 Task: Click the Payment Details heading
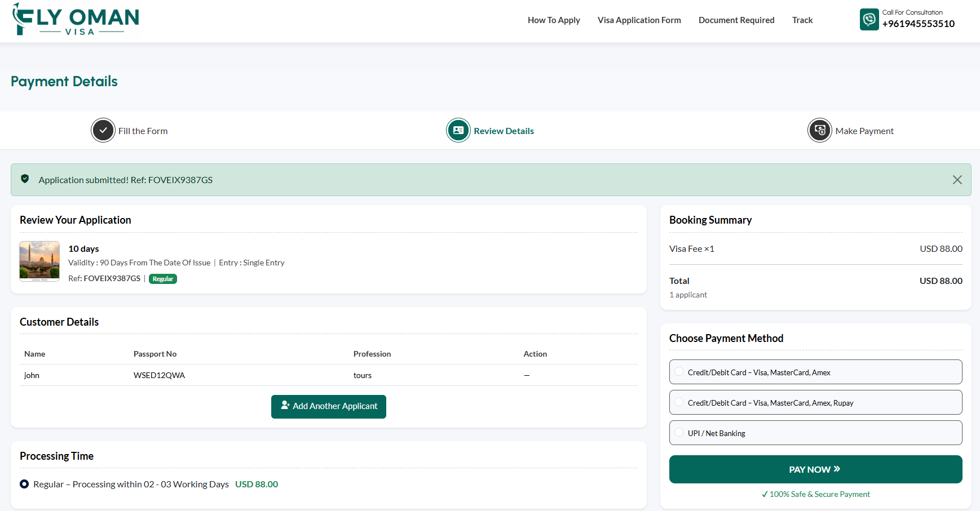[64, 82]
